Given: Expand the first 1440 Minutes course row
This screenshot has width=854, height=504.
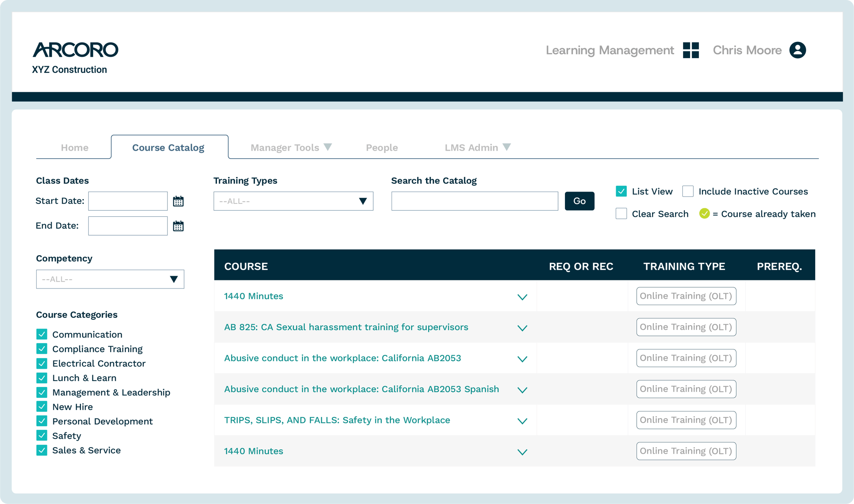Looking at the screenshot, I should click(x=522, y=297).
